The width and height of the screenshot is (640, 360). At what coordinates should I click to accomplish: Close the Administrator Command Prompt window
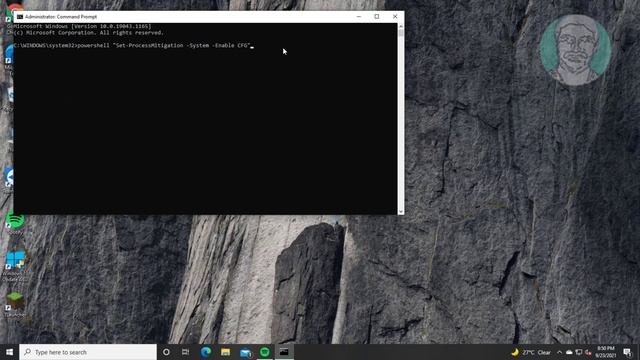pyautogui.click(x=395, y=17)
